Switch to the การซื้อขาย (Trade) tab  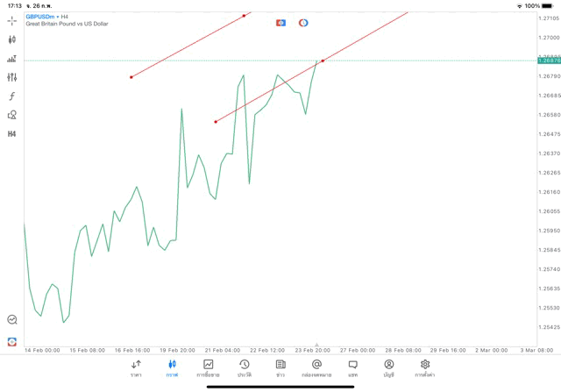coord(209,367)
